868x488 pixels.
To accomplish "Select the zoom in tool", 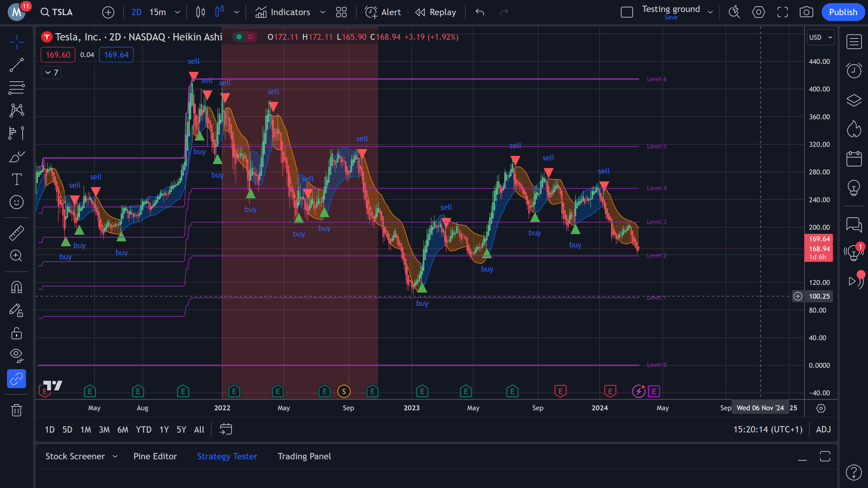I will coord(17,256).
